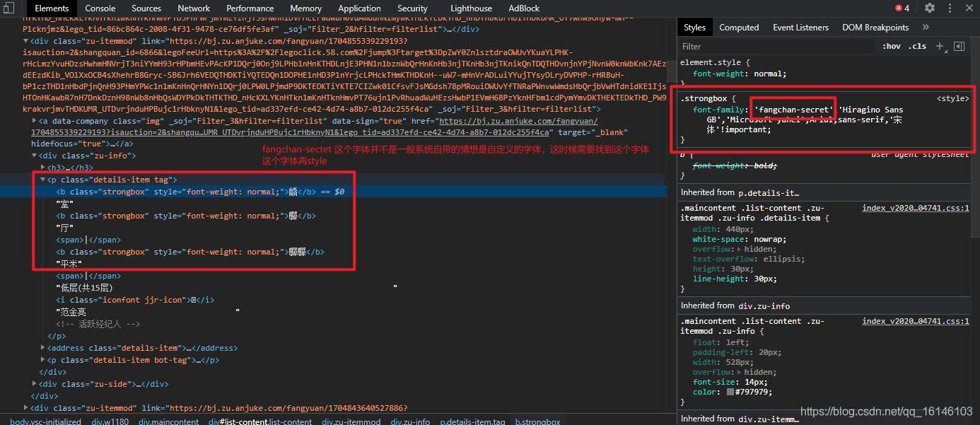This screenshot has width=980, height=425.
Task: Open the Application tab
Action: pos(359,8)
